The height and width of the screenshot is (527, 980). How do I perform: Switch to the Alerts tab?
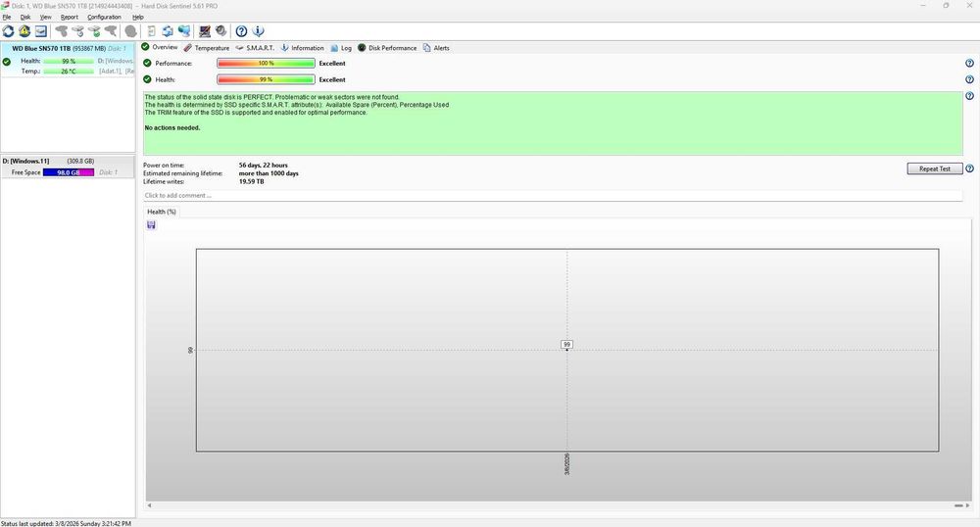pos(436,48)
